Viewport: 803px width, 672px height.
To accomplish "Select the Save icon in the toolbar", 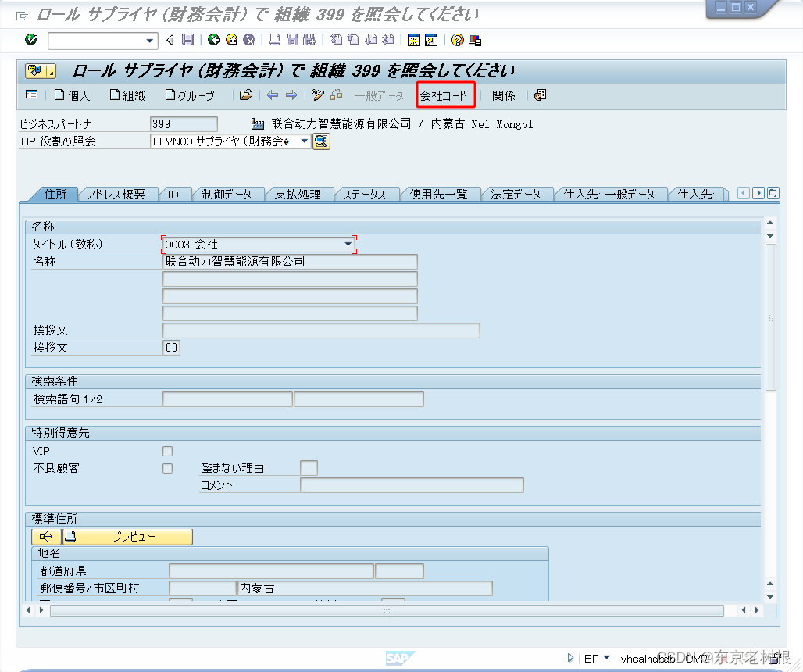I will click(x=187, y=39).
